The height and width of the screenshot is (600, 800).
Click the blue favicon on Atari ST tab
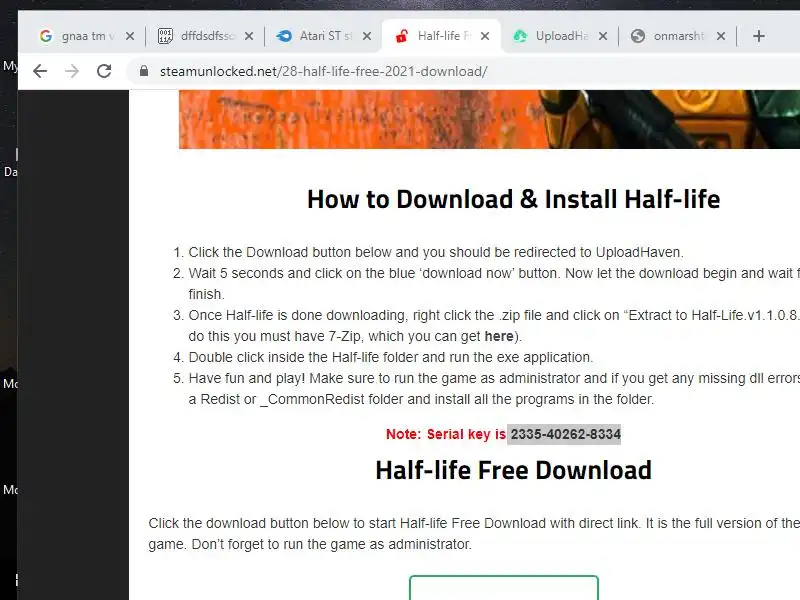[x=284, y=36]
